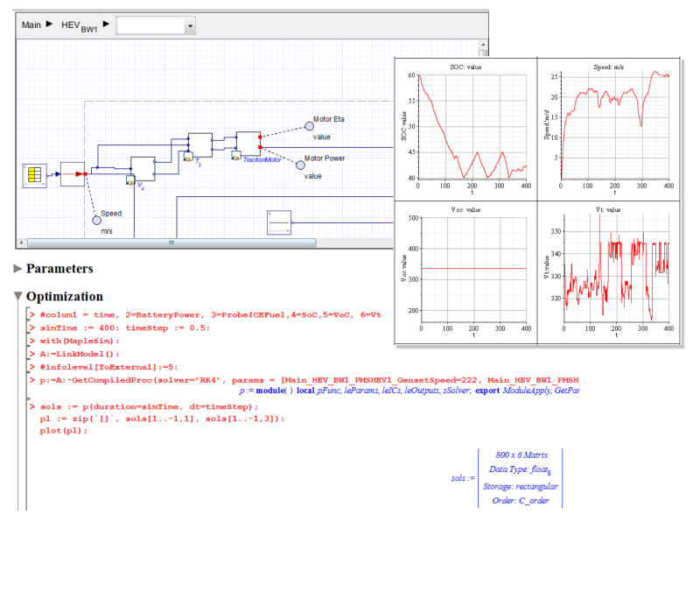Click the Motor Eta probe circle
This screenshot has width=700, height=606.
tap(308, 126)
